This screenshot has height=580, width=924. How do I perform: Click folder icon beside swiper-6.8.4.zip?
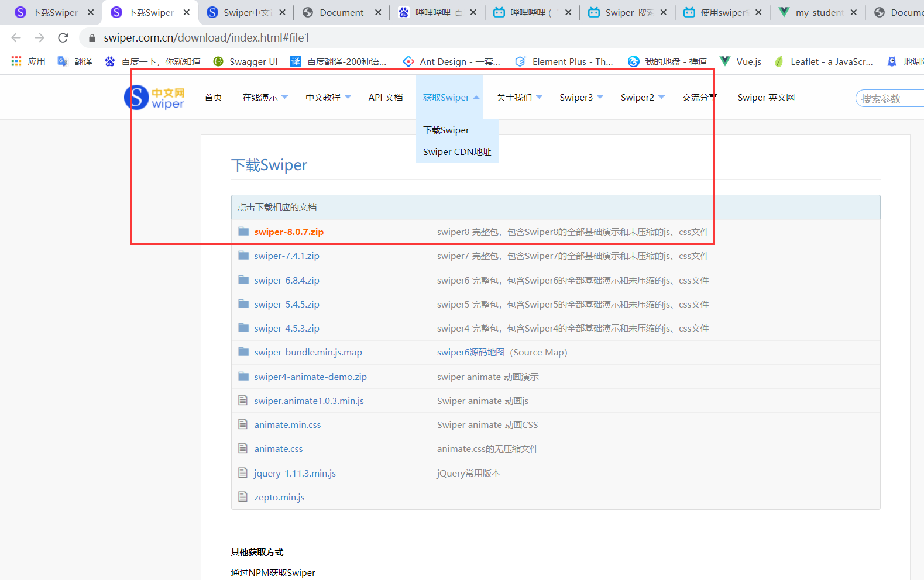[x=243, y=280]
